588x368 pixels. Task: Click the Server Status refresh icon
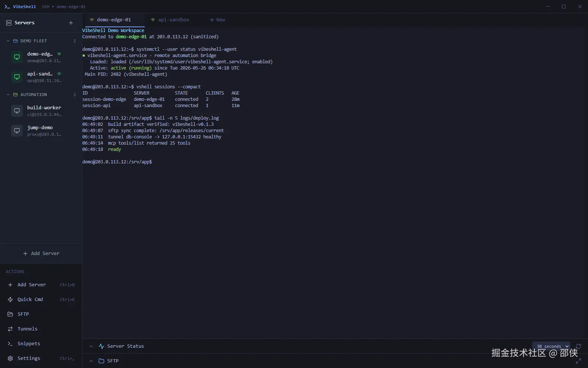pos(578,346)
